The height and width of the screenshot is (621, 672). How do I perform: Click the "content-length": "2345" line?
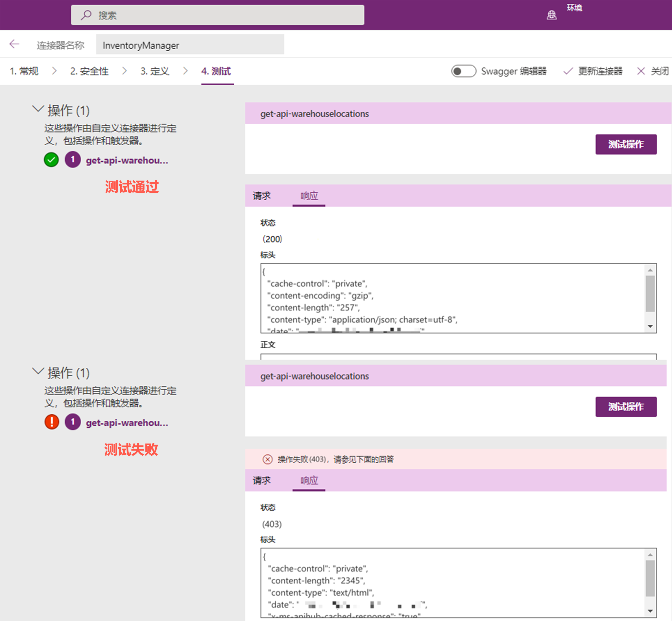point(317,581)
